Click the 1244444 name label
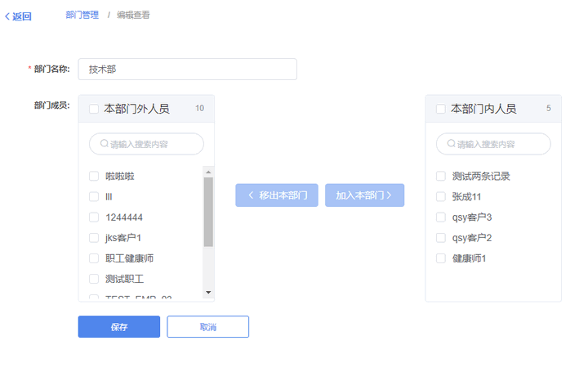588x372 pixels. click(124, 217)
